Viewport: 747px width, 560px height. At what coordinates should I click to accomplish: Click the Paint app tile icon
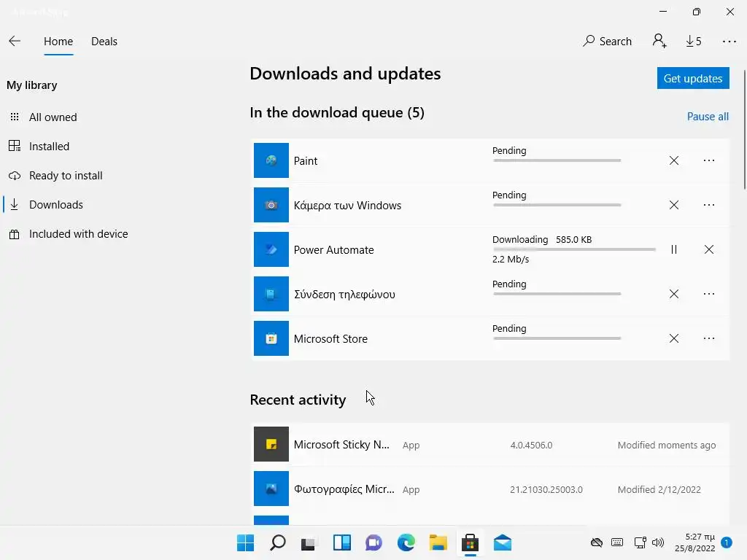271,160
